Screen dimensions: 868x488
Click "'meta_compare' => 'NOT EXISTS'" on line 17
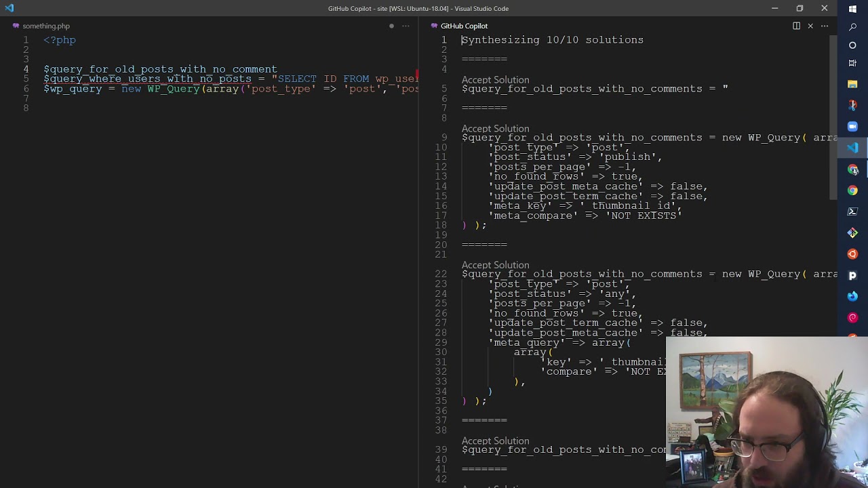tap(585, 216)
